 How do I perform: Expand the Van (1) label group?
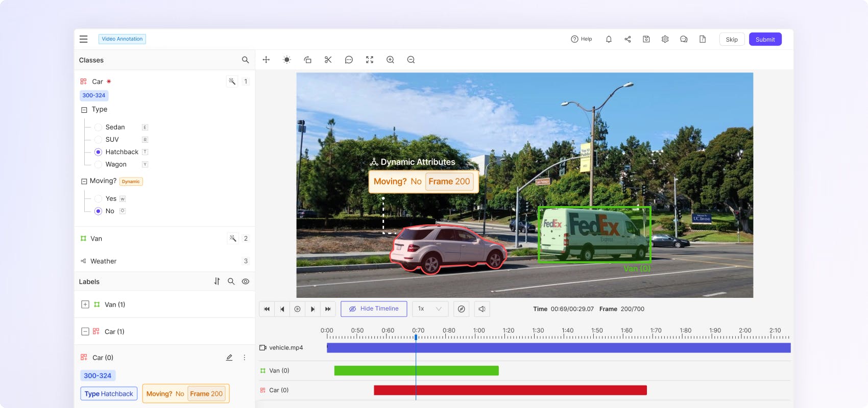point(85,304)
